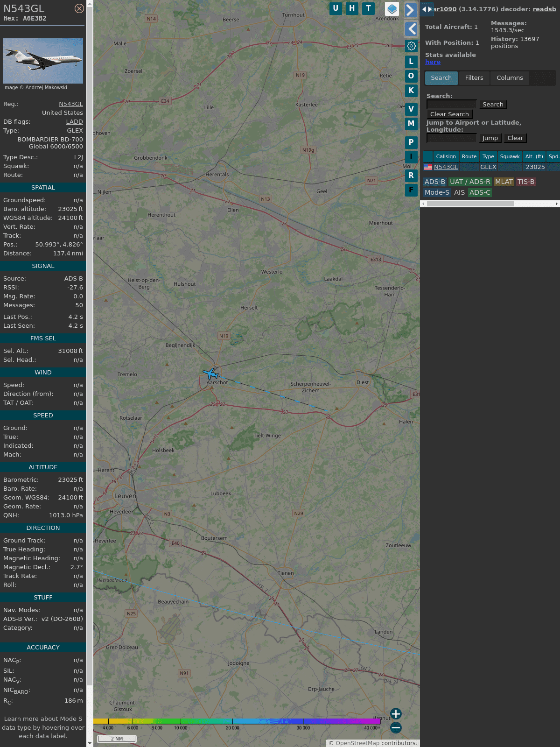The height and width of the screenshot is (747, 560).
Task: Toggle the U map button
Action: (x=336, y=8)
